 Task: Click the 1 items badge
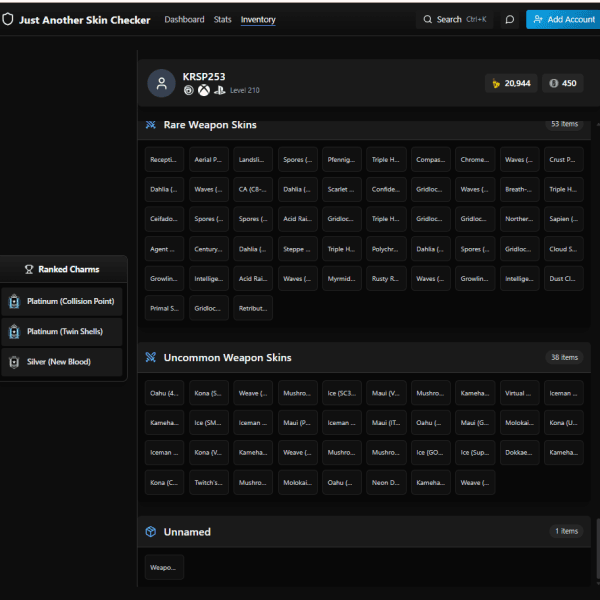566,531
